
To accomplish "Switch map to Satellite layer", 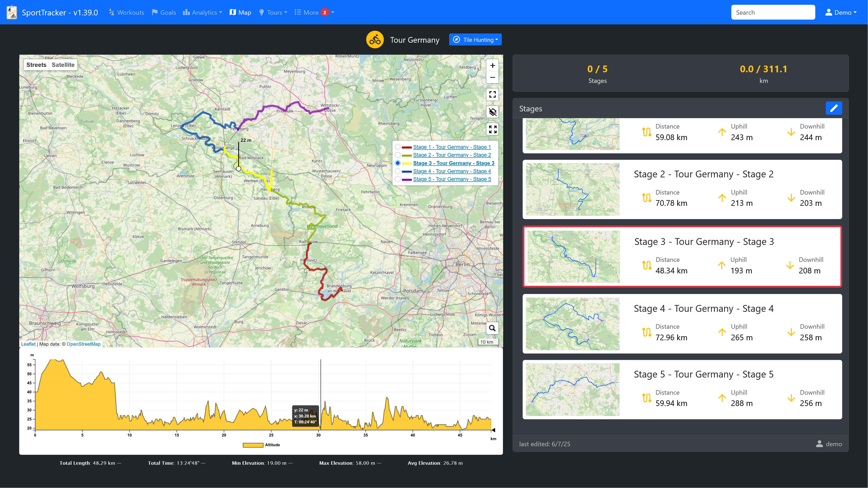I will (x=63, y=65).
